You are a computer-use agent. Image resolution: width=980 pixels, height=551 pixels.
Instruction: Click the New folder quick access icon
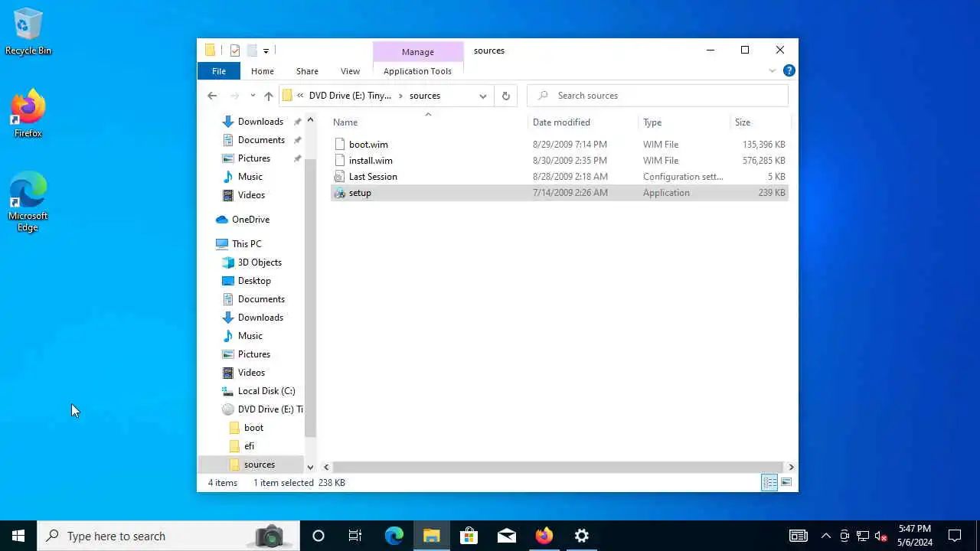251,51
